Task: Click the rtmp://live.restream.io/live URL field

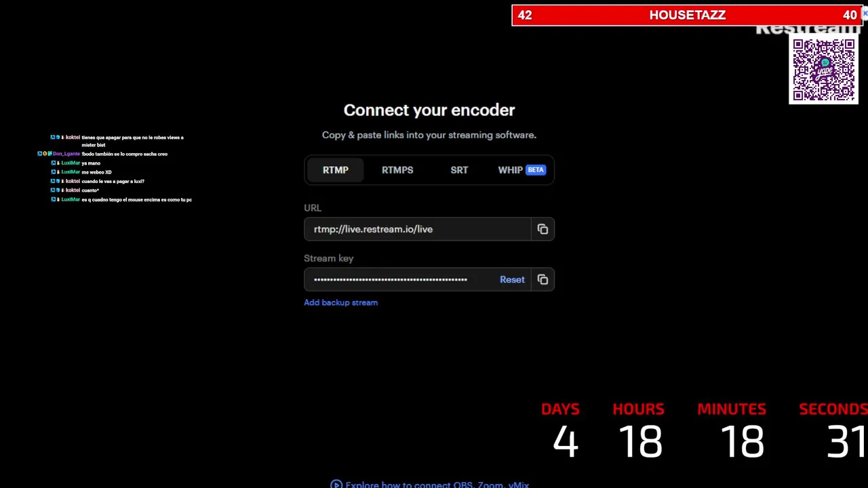Action: coord(417,229)
